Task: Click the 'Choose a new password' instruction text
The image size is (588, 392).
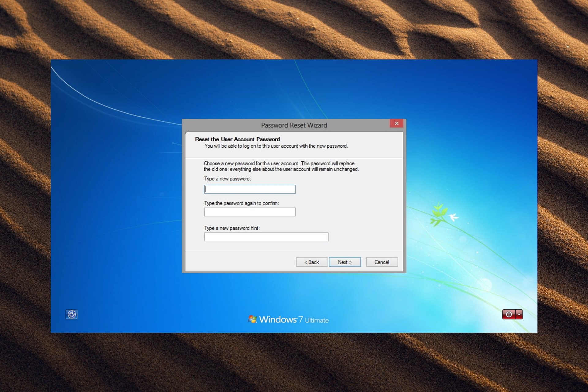Action: 281,166
